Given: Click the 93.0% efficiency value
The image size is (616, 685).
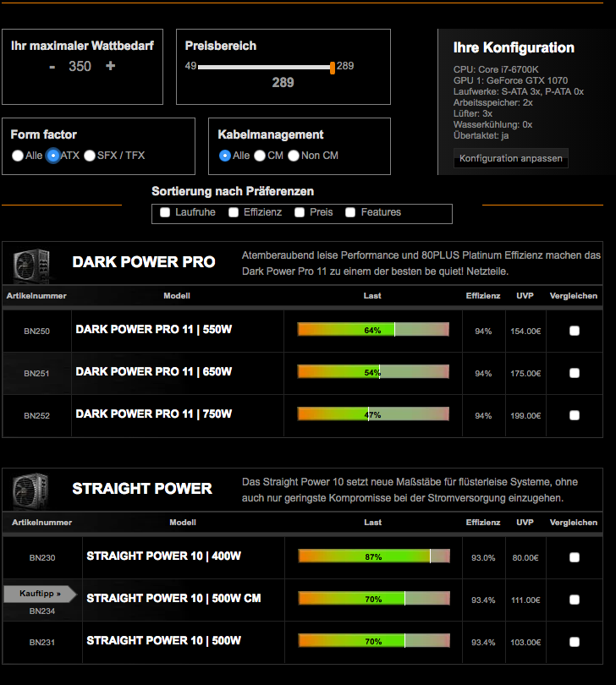Looking at the screenshot, I should 483,558.
